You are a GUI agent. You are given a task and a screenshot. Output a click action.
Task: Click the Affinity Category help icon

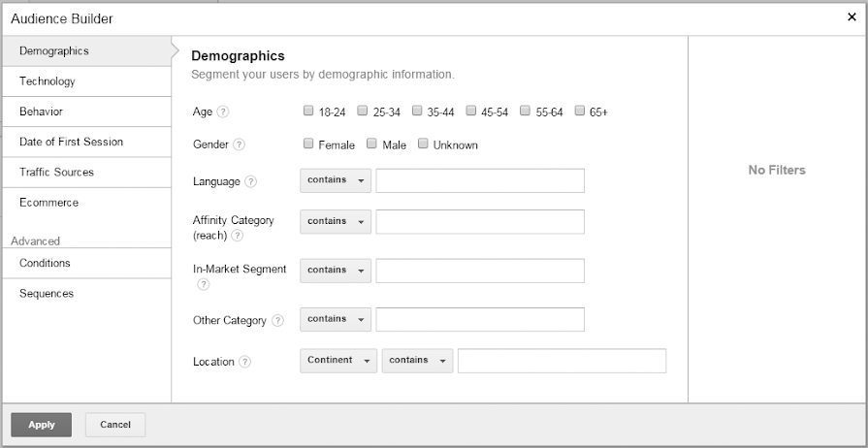pyautogui.click(x=238, y=236)
